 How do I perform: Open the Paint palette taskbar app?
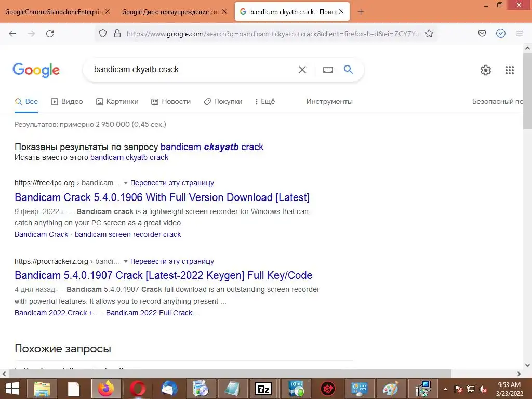point(391,389)
